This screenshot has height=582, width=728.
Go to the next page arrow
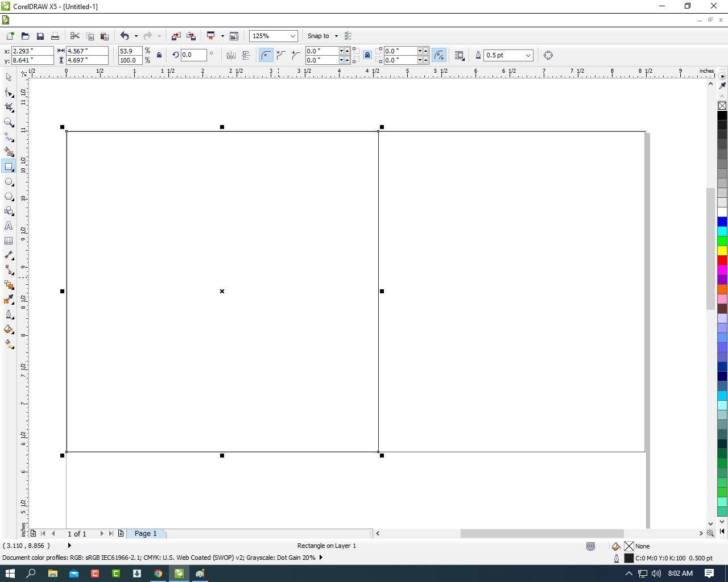tap(102, 534)
